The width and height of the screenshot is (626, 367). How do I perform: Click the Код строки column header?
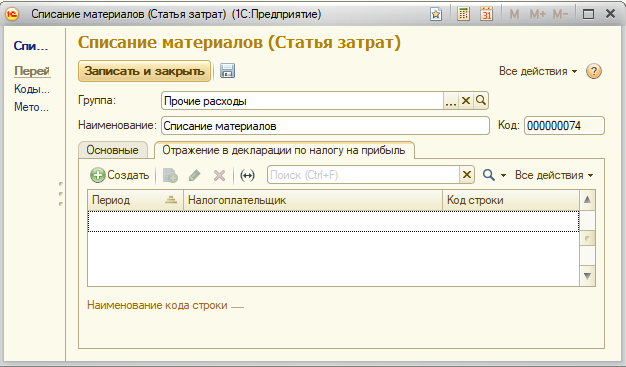point(511,200)
